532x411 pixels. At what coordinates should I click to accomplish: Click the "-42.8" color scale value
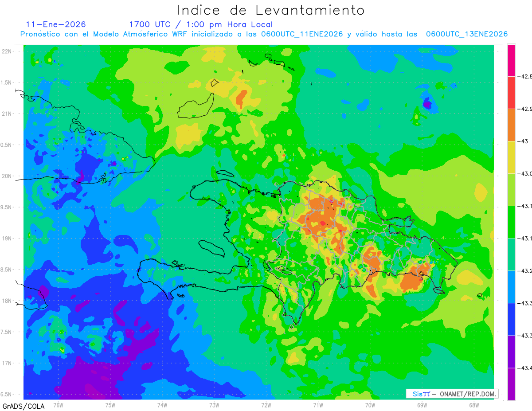coord(525,77)
